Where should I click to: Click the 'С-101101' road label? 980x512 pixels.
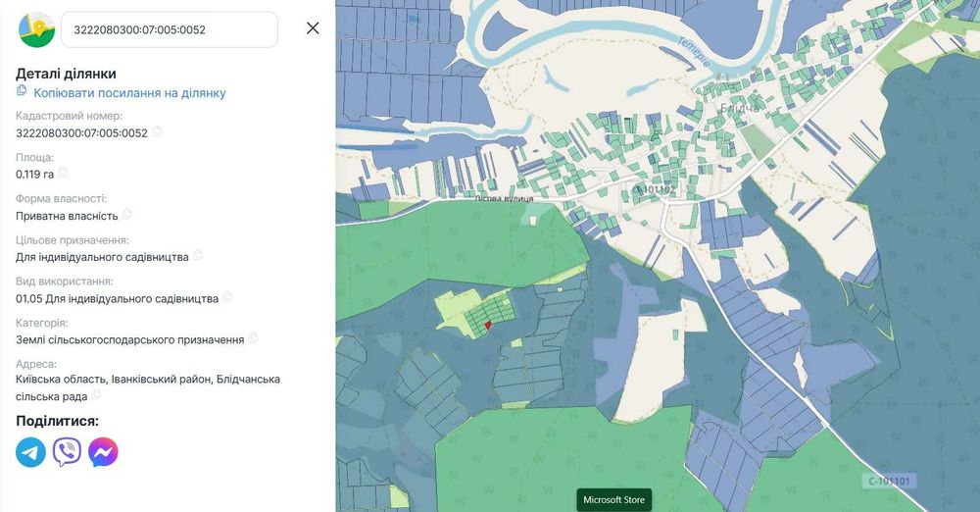[890, 482]
